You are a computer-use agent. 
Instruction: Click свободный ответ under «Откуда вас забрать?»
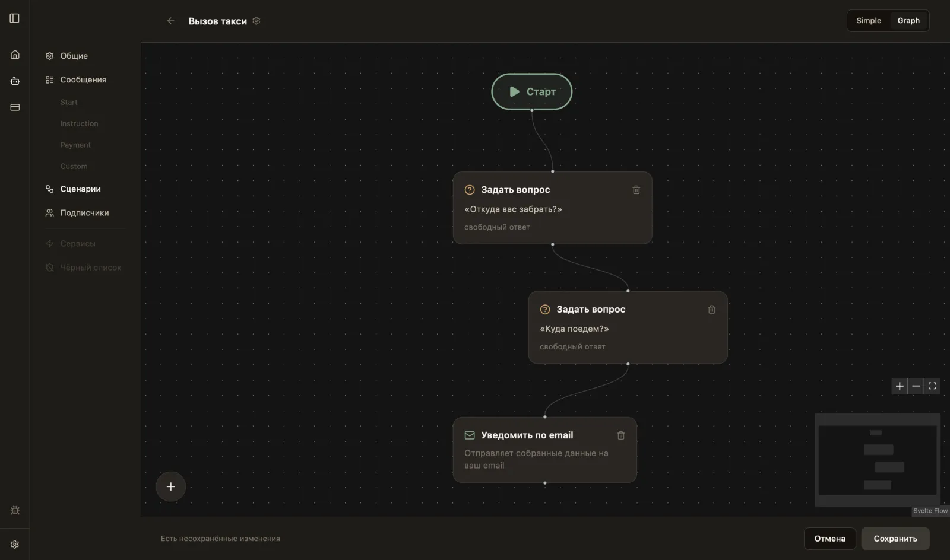point(497,227)
